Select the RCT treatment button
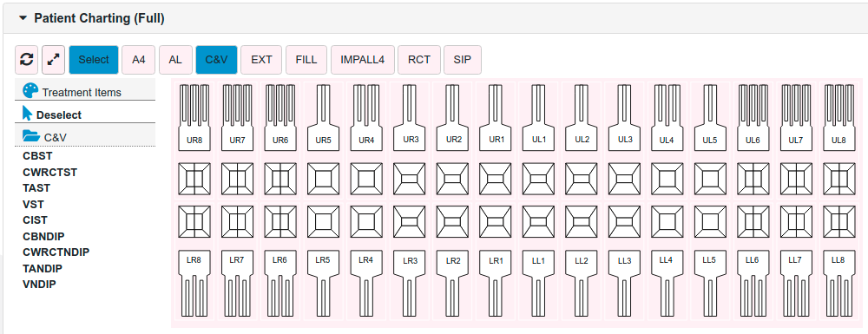The width and height of the screenshot is (868, 334). tap(419, 60)
